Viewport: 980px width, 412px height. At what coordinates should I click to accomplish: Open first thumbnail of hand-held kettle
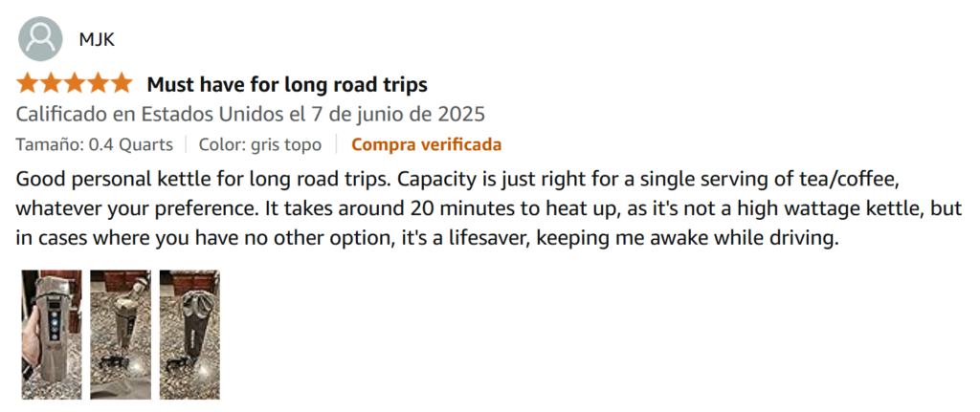(52, 335)
